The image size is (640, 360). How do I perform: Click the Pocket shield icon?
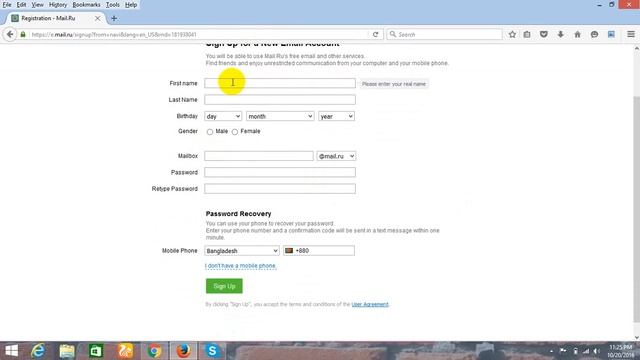(544, 35)
